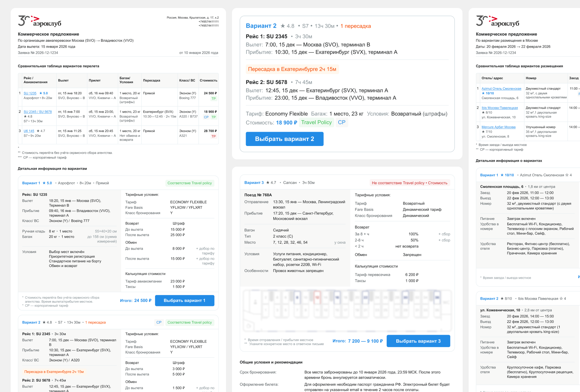Click the green TP badge next to 24 500 ₽
The image size is (580, 392).
click(213, 98)
